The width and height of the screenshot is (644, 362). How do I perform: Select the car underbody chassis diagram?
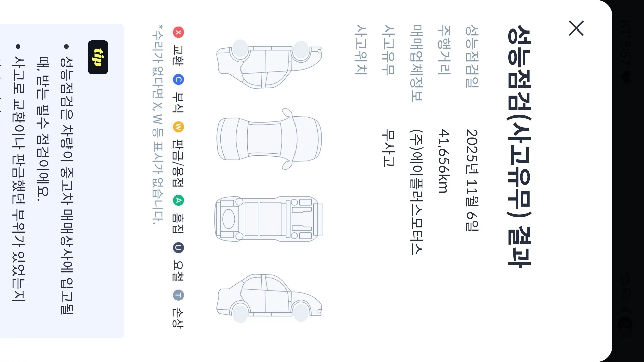pos(268,219)
